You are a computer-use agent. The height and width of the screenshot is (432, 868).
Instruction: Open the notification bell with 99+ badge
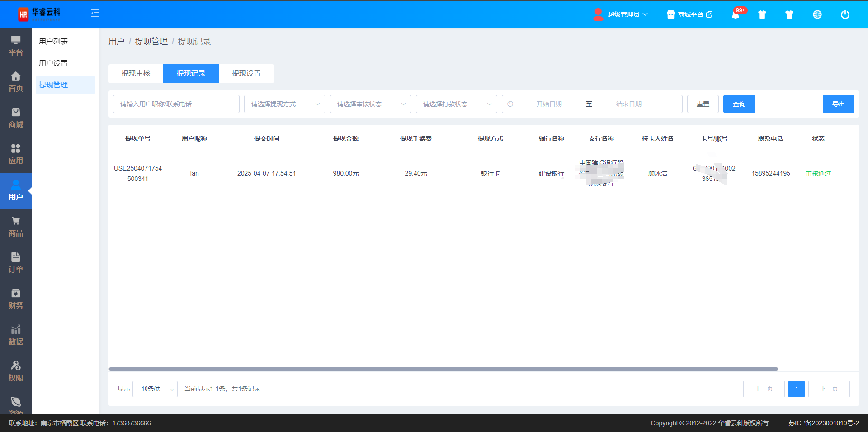tap(736, 15)
